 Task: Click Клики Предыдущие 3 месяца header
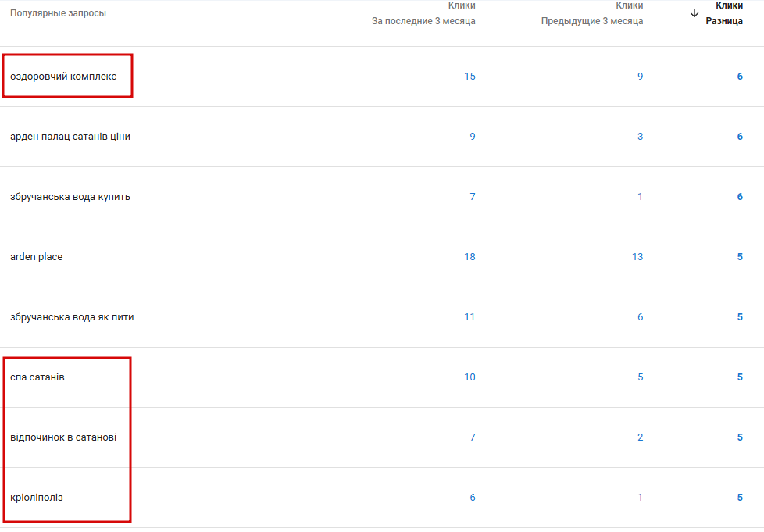592,13
